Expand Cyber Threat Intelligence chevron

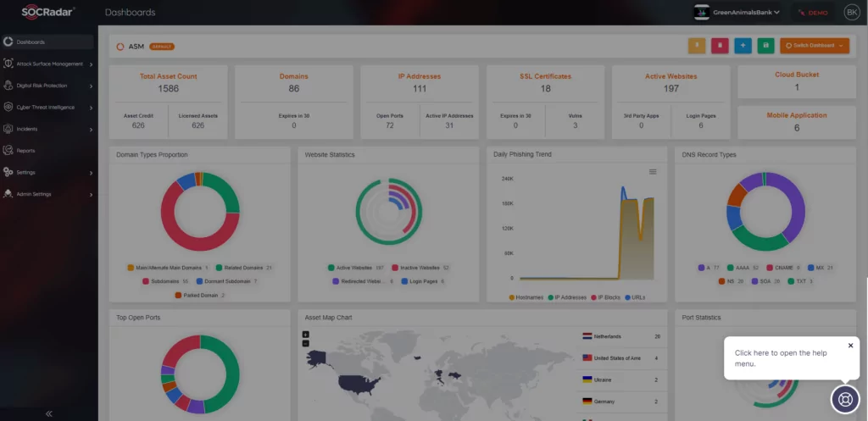click(91, 108)
